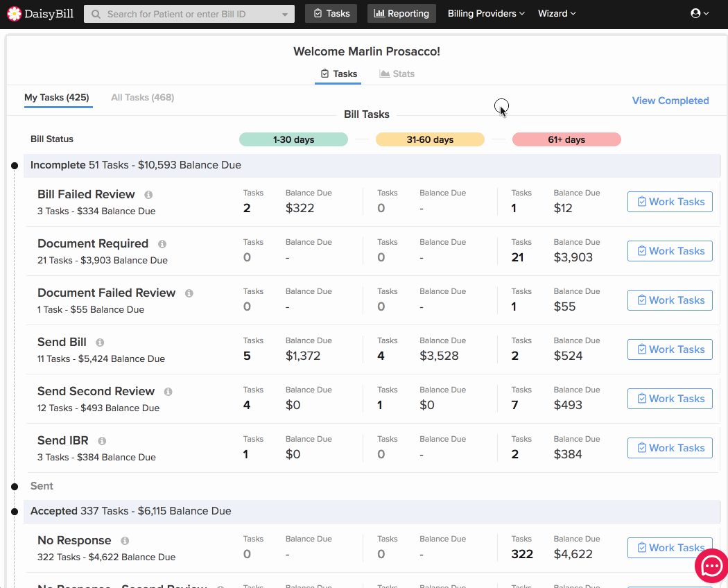Show info icon for Send IBR

pos(102,441)
